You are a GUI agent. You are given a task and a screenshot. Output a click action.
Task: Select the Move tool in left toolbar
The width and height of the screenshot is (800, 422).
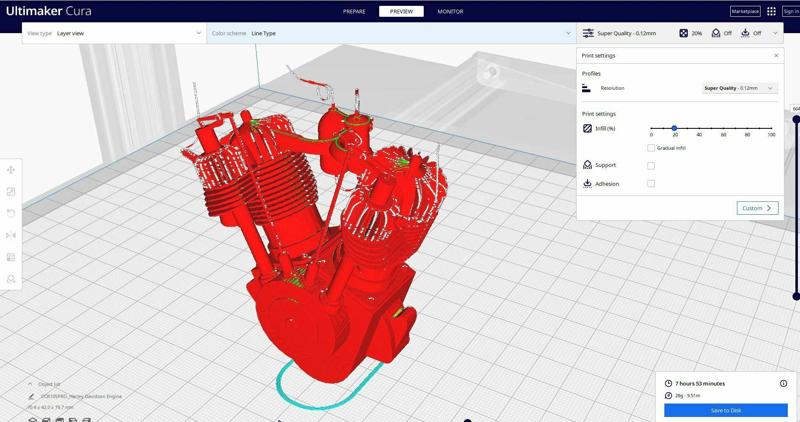(11, 170)
